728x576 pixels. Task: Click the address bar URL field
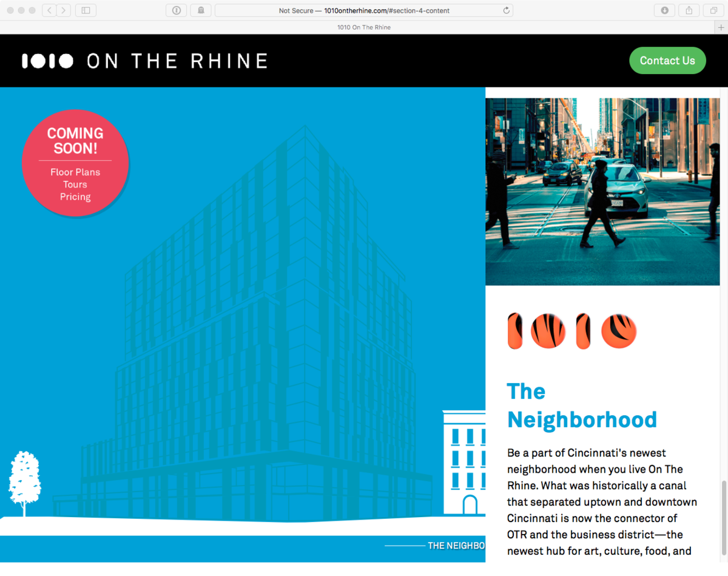[364, 10]
